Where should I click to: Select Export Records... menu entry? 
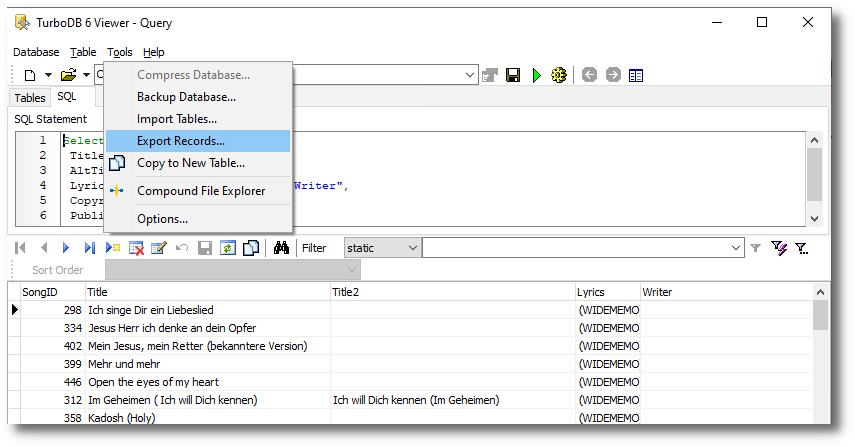click(x=198, y=141)
